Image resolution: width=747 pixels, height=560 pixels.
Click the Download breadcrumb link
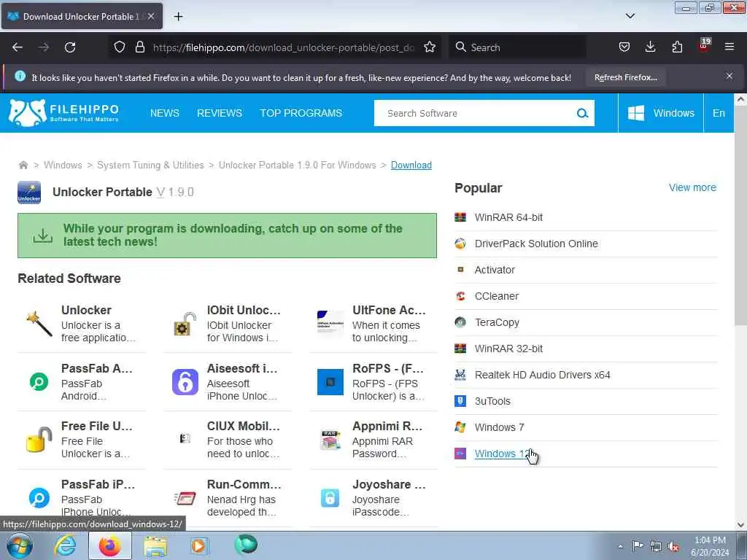coord(411,166)
